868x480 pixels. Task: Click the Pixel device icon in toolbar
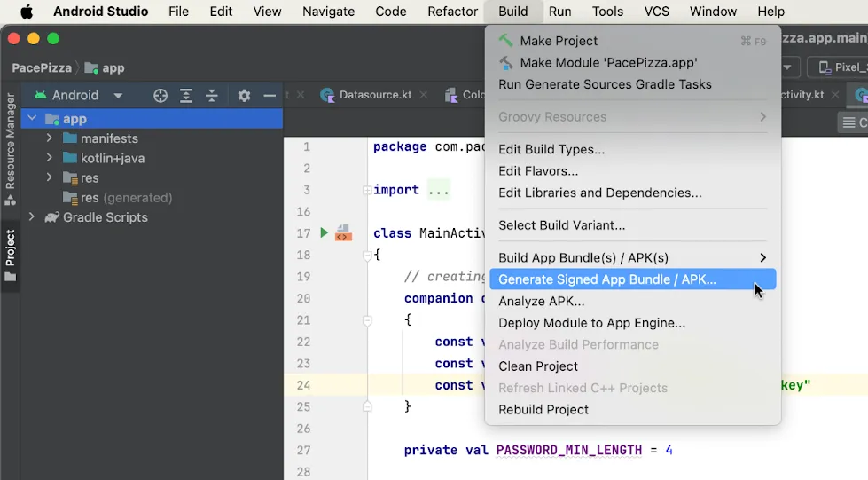(x=825, y=67)
